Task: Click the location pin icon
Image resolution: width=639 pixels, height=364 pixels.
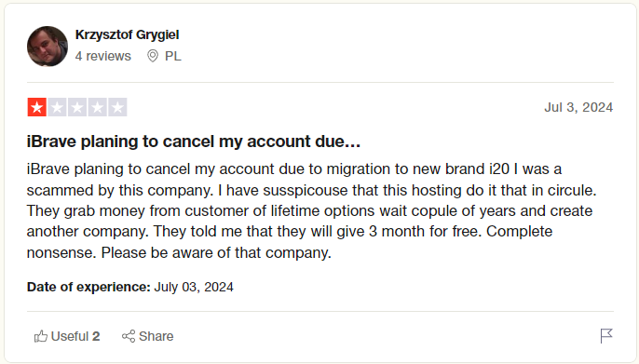Action: (x=153, y=56)
